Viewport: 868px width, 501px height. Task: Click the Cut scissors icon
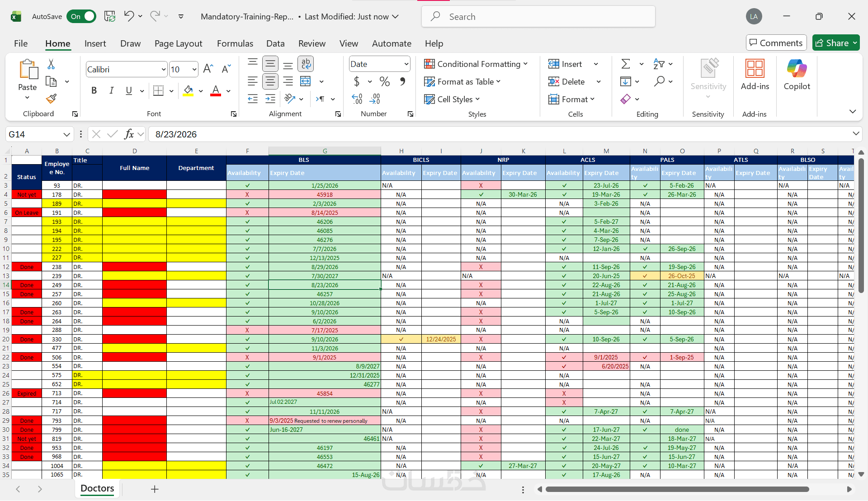pyautogui.click(x=51, y=65)
